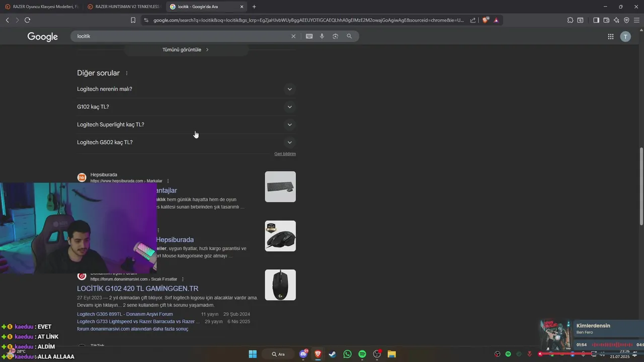This screenshot has width=644, height=362.
Task: Open options dots for Hepsiburada Markalar result
Action: 168,181
